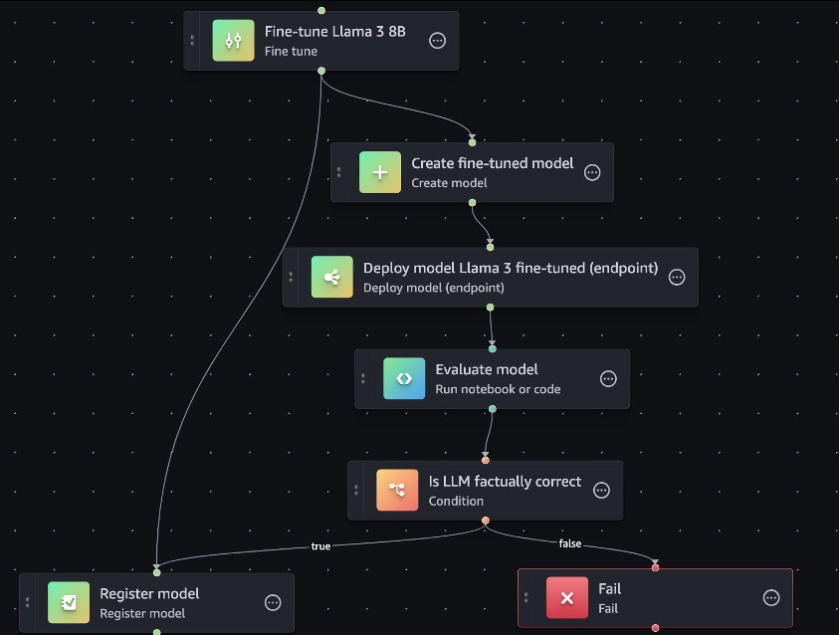Click the input port of Deploy model node
The height and width of the screenshot is (635, 840).
[x=491, y=247]
